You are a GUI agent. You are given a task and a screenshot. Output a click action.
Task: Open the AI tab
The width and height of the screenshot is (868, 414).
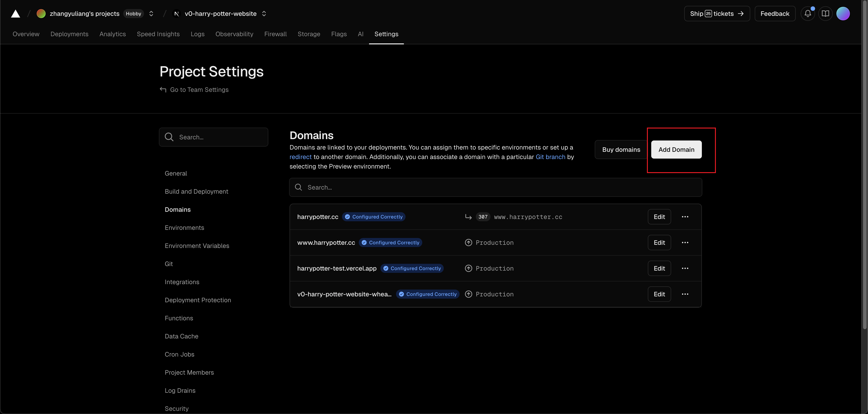coord(361,34)
